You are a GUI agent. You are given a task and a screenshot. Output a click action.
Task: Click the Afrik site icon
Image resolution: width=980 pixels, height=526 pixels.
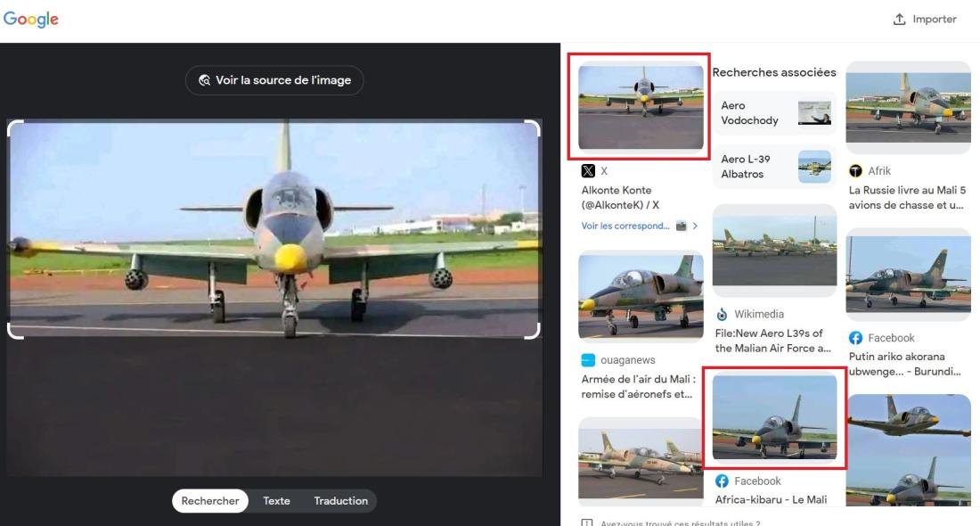click(855, 171)
